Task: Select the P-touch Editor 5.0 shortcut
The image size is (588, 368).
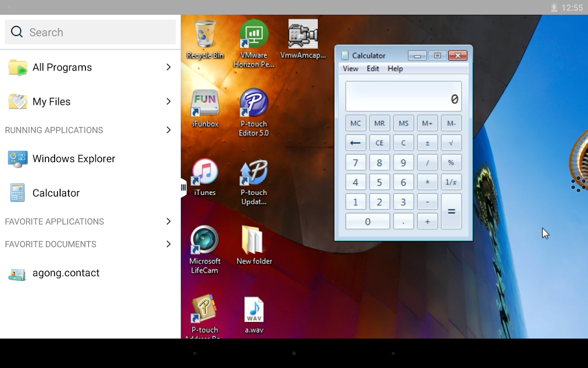Action: (x=254, y=113)
